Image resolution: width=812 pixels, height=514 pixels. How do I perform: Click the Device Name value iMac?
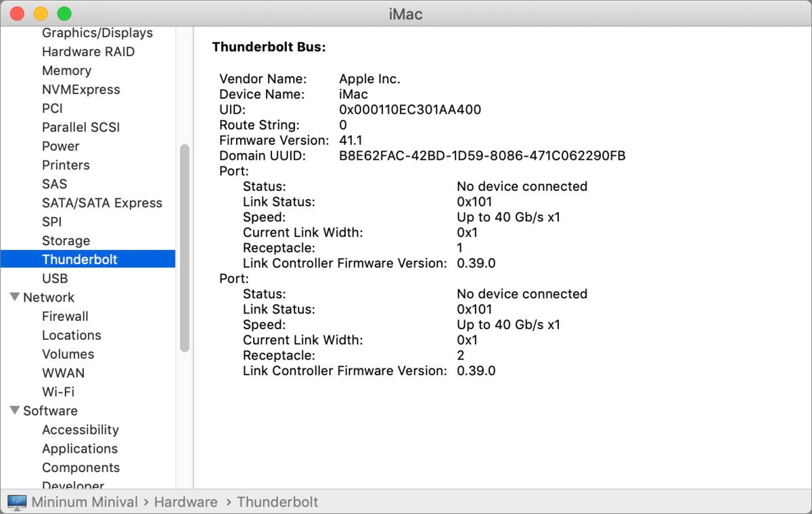353,94
